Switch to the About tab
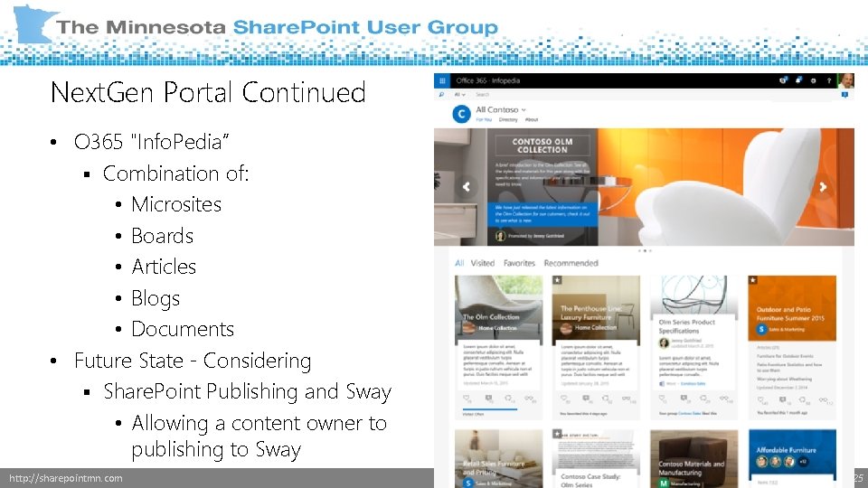868x488 pixels. (x=532, y=119)
